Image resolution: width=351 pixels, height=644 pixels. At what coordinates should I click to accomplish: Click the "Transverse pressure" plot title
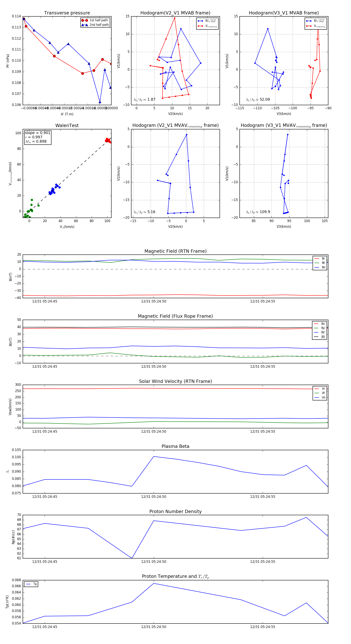click(67, 13)
